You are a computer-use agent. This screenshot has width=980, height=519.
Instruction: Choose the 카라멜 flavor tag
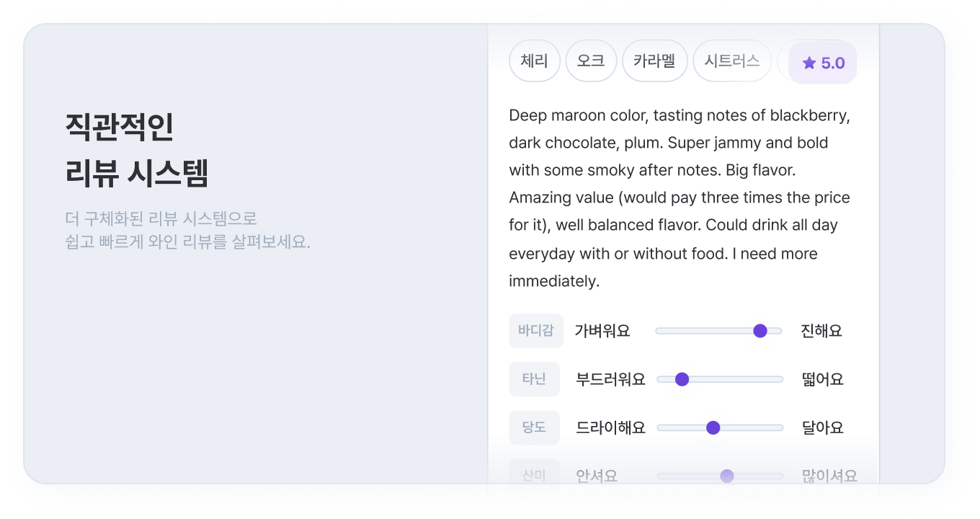(654, 61)
